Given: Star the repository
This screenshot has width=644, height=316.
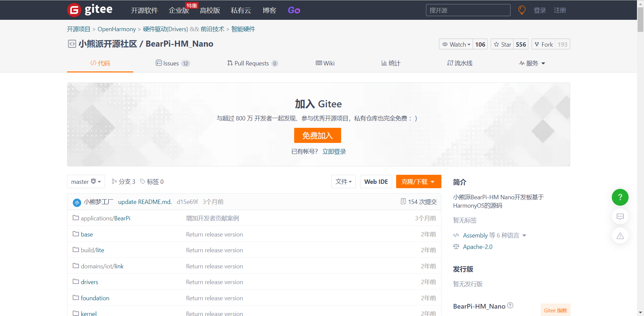Looking at the screenshot, I should [502, 44].
